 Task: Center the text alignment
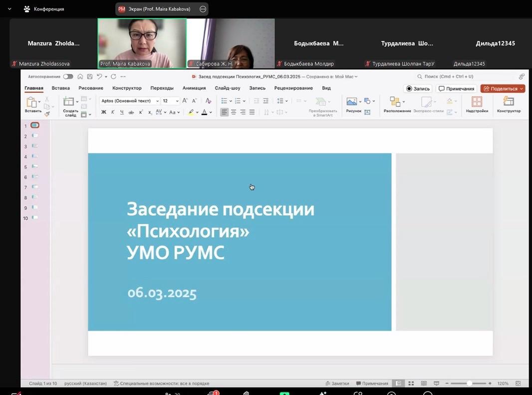[234, 112]
